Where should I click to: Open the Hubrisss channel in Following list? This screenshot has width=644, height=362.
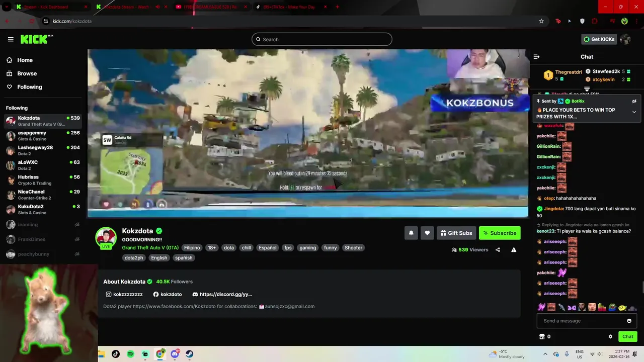(43, 180)
